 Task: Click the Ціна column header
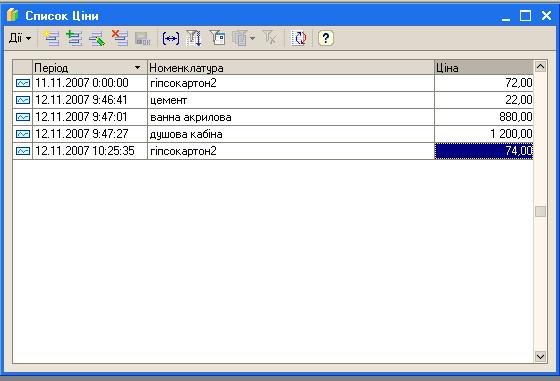pos(484,67)
